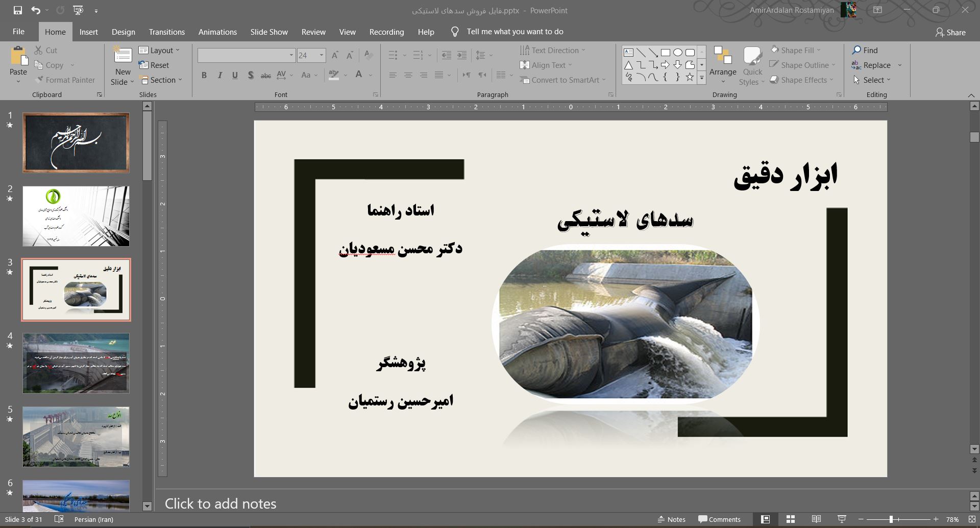
Task: Start Slide Show from status bar
Action: click(842, 519)
